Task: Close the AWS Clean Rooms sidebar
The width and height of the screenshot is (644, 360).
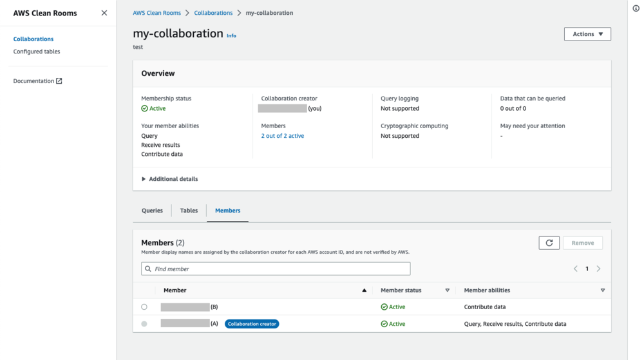Action: [x=104, y=13]
